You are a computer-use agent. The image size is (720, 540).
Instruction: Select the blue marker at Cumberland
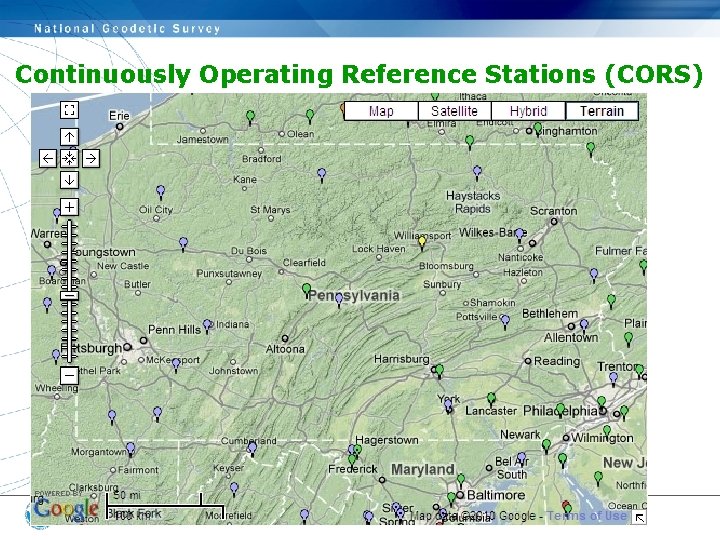[x=252, y=449]
